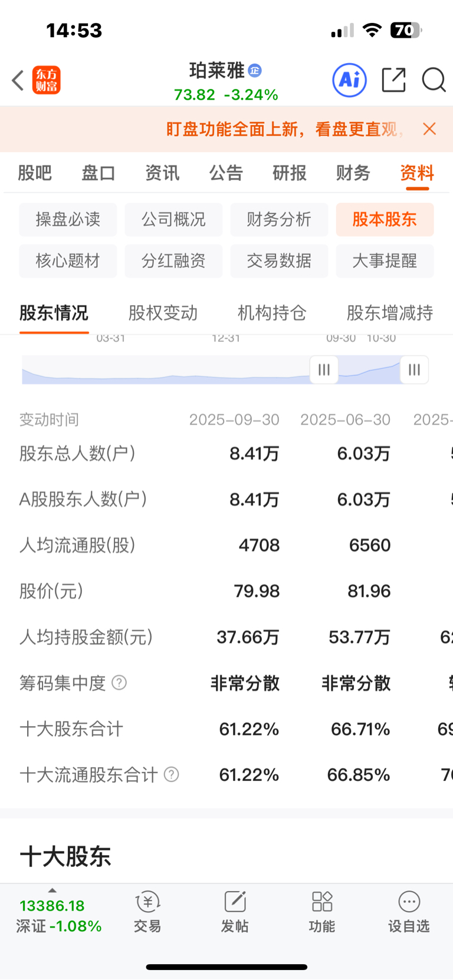Tap the stock price 73.82 -3.24%

point(226,95)
